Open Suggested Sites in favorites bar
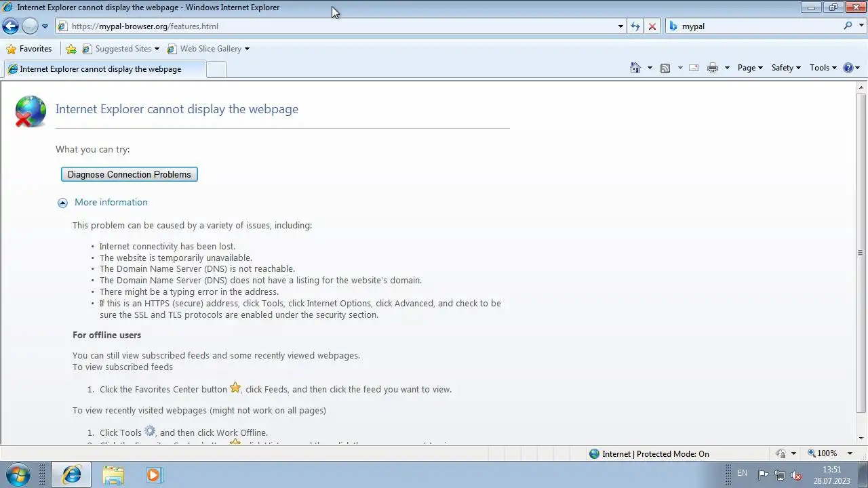This screenshot has width=868, height=488. click(121, 49)
